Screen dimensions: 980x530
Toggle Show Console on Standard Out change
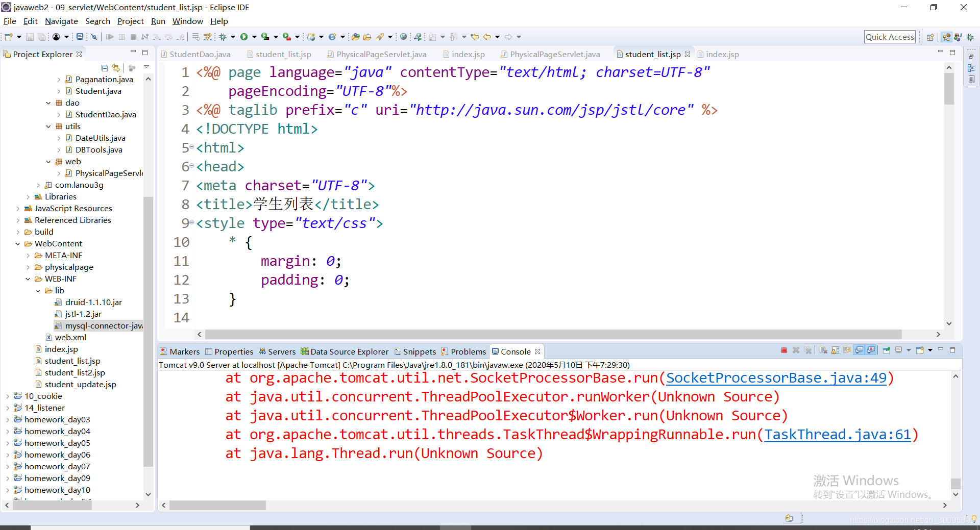859,350
